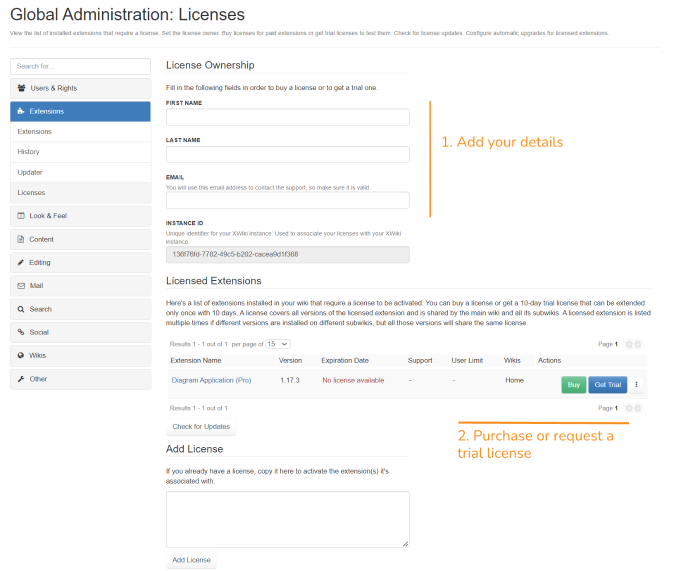Click the top pagination arrows beside Page 1
Viewport: 700px width, 571px height.
point(633,344)
